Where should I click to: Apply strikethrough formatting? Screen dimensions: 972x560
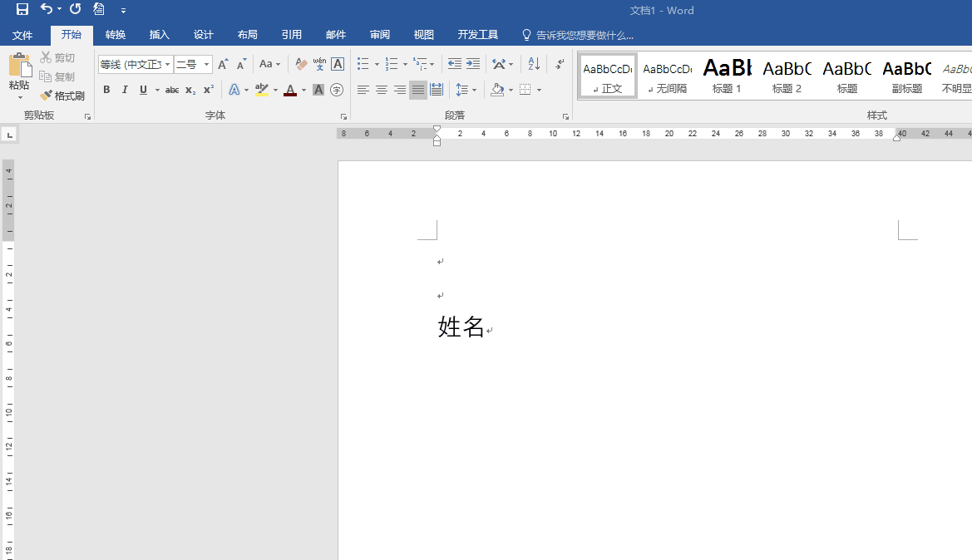point(171,90)
